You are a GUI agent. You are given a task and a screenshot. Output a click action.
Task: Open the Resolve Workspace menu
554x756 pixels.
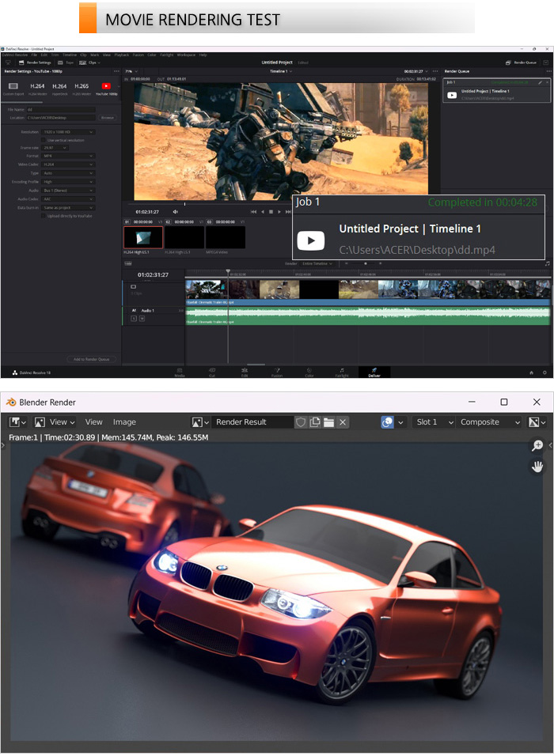coord(186,55)
